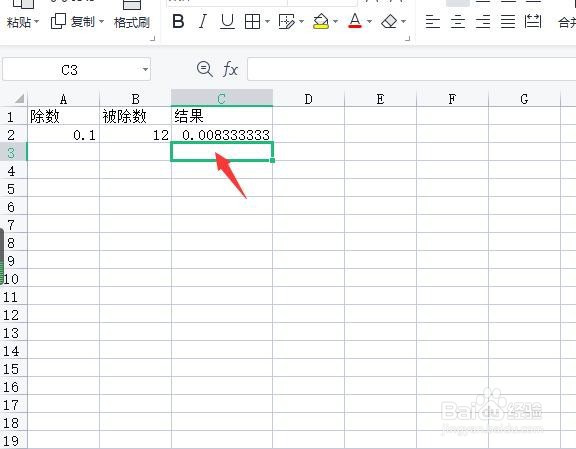Open fill color dropdown arrow
The height and width of the screenshot is (449, 576).
pos(335,22)
